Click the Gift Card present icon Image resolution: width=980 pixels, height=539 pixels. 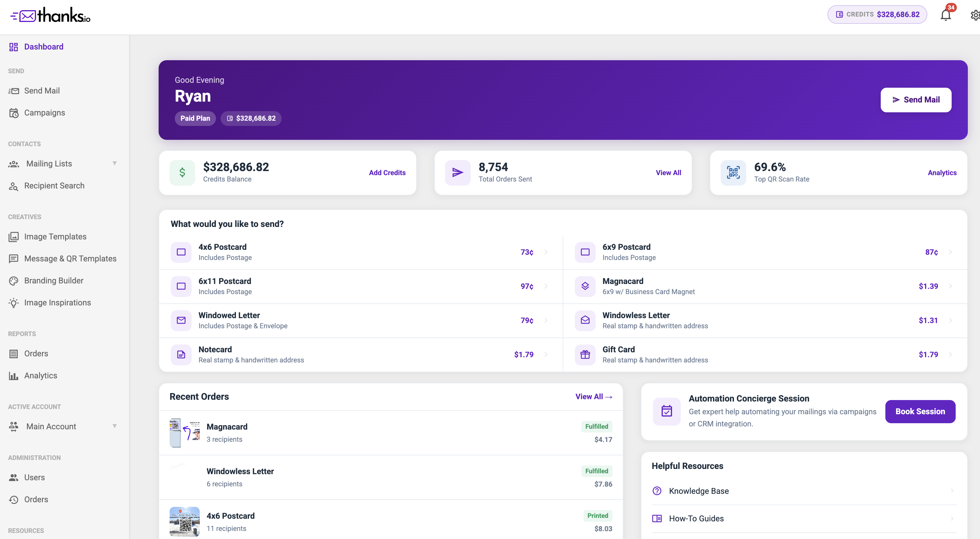585,355
